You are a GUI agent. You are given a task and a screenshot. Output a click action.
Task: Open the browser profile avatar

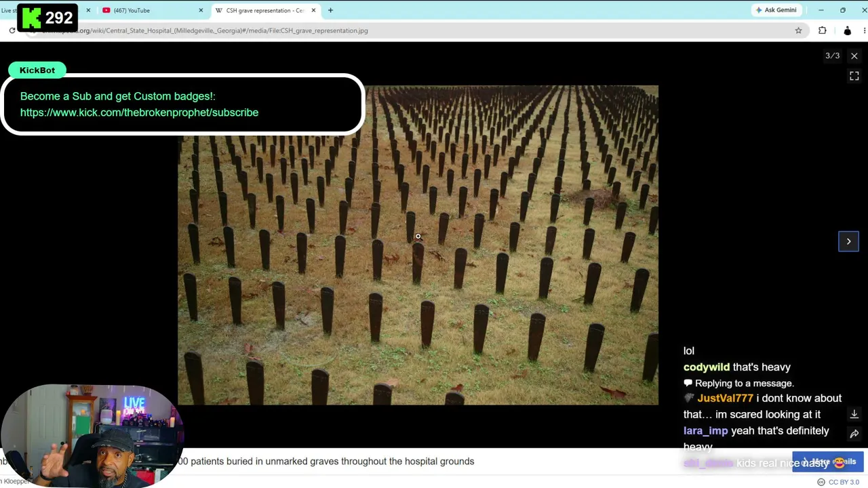point(847,30)
